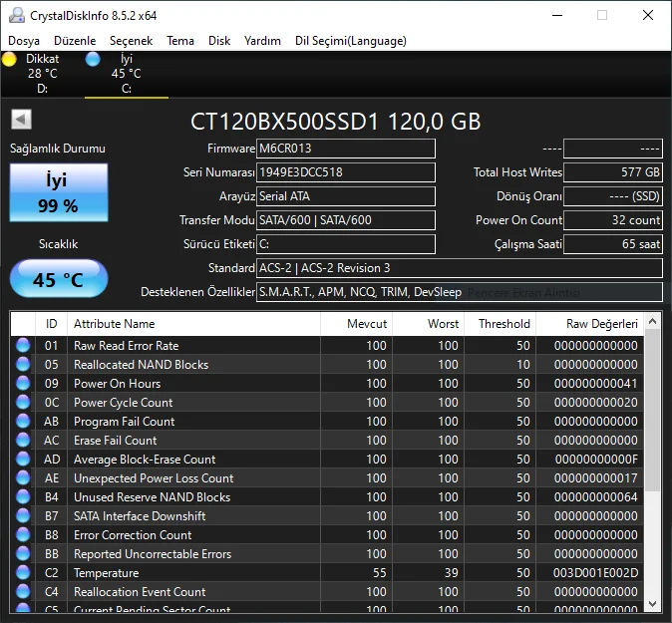Image resolution: width=672 pixels, height=623 pixels.
Task: Click the Seri Numarası value field
Action: click(346, 172)
